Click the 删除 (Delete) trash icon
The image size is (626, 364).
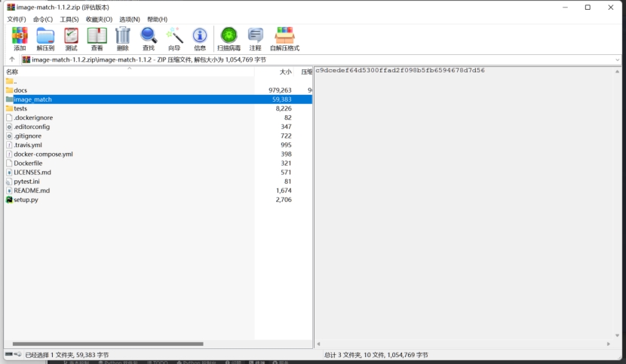(122, 38)
